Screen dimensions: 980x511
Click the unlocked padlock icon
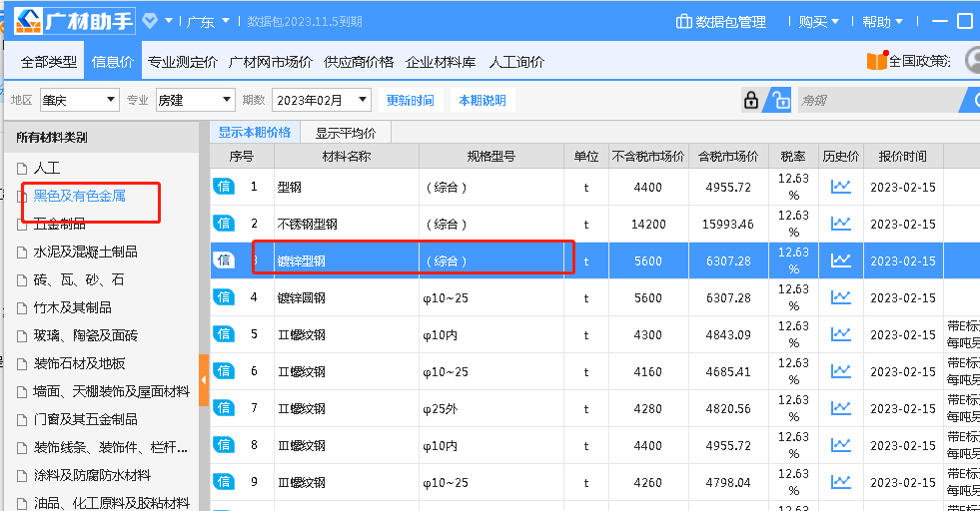780,100
